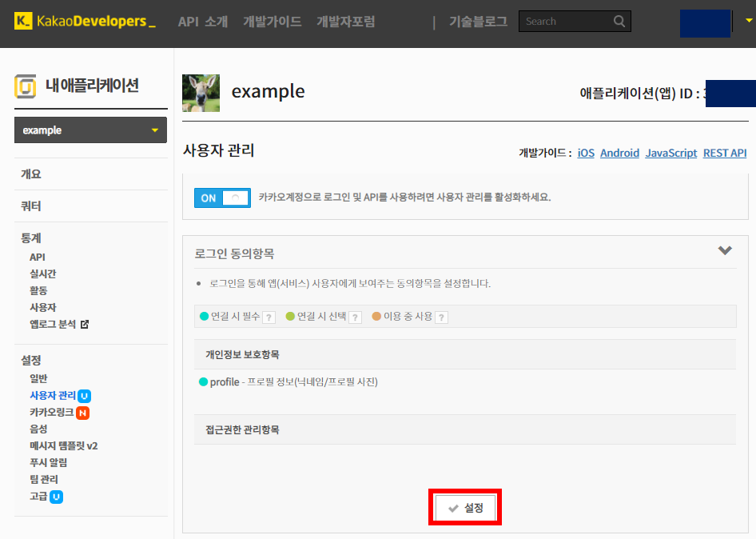Screen dimensions: 756x539
Task: Open the JavaScript development guide link
Action: (671, 153)
